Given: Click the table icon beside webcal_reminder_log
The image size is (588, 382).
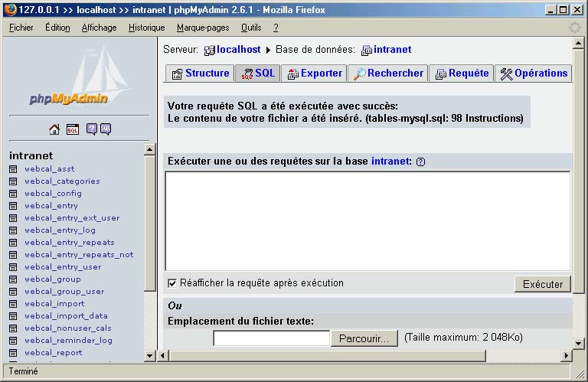Looking at the screenshot, I should click(x=13, y=341).
